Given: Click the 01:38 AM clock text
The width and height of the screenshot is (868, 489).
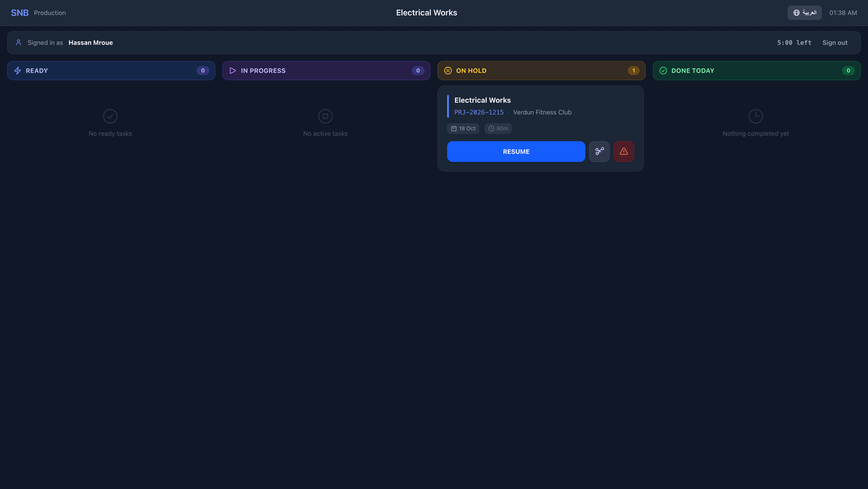Looking at the screenshot, I should coord(843,12).
